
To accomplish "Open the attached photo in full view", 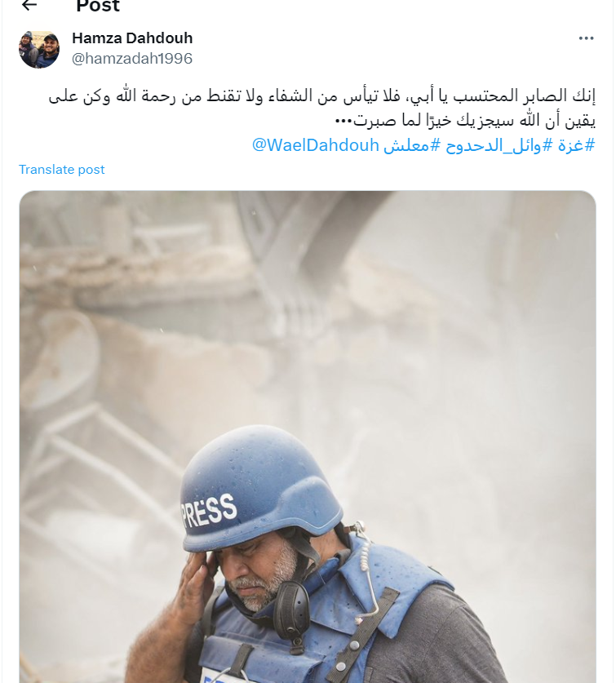I will coord(308,437).
